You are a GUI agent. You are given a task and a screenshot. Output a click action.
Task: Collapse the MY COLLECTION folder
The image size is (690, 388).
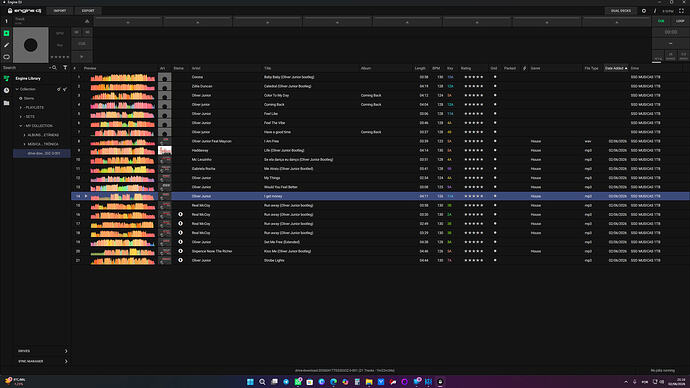(21, 126)
